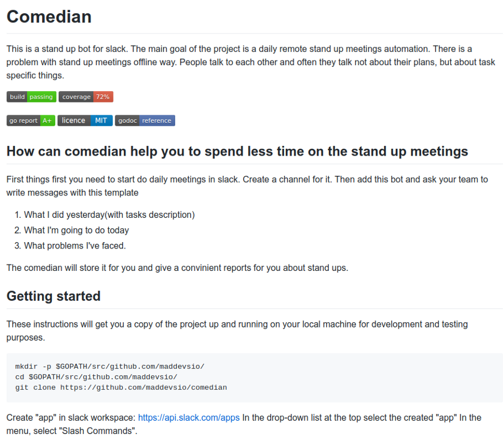
Task: Click the red '72%' portion of coverage badge
Action: click(103, 97)
